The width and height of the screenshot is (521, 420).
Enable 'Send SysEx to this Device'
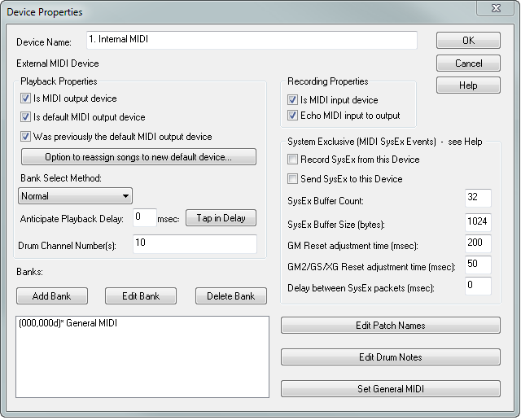pos(293,179)
